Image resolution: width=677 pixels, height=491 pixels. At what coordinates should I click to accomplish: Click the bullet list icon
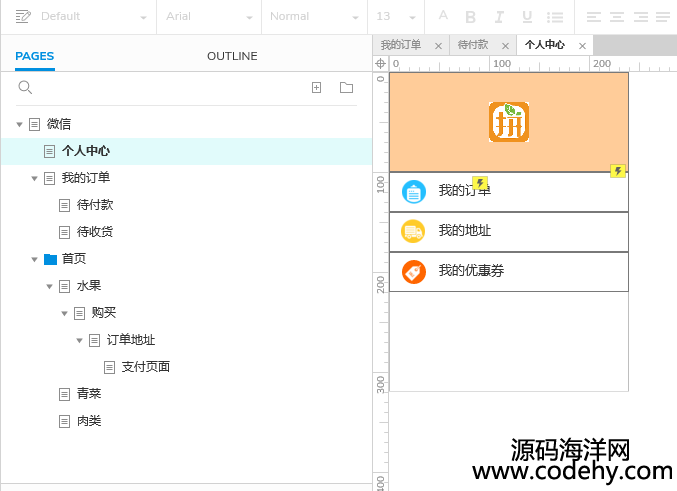click(555, 17)
